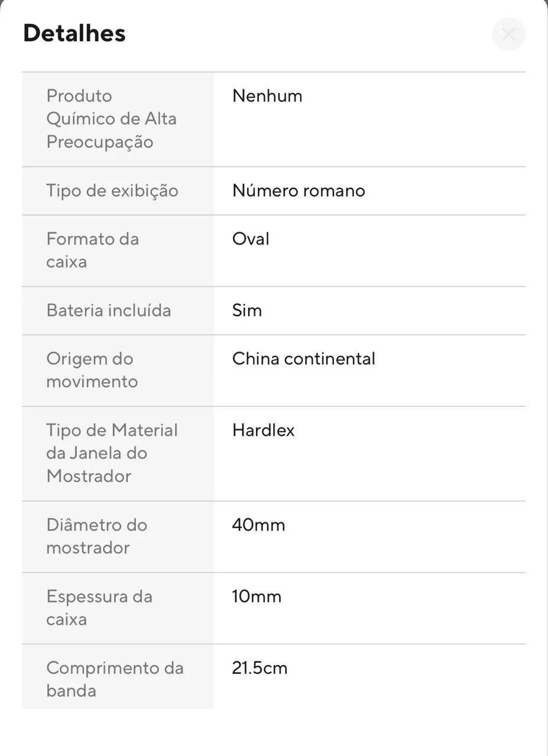The width and height of the screenshot is (548, 756).
Task: Select the 10mm case thickness value
Action: tap(257, 597)
